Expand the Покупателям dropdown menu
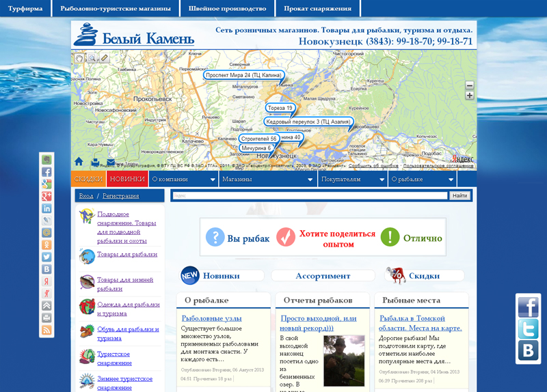The image size is (547, 392). [x=352, y=179]
